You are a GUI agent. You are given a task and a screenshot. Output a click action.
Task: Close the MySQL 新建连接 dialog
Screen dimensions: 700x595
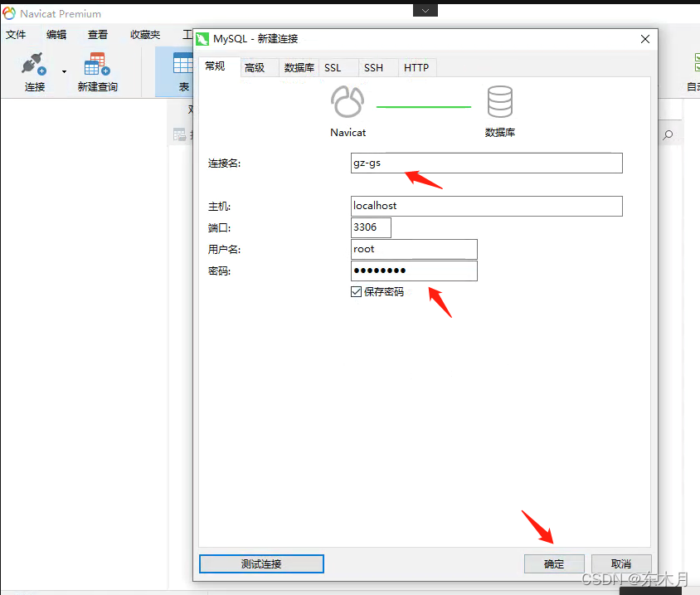[645, 39]
